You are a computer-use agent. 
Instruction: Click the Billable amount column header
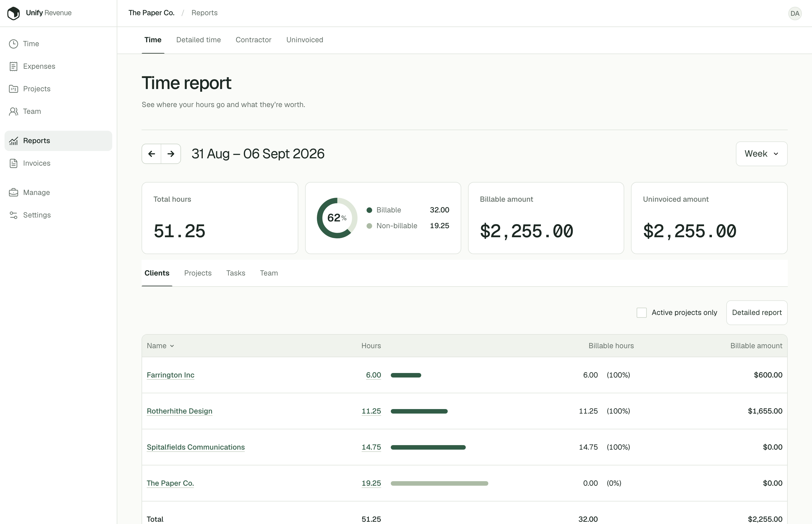coord(756,346)
